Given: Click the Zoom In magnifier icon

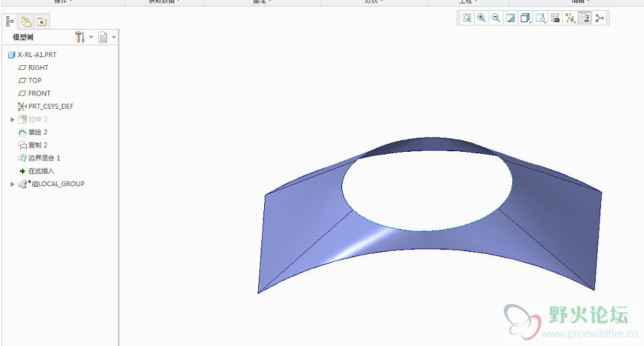Looking at the screenshot, I should (x=481, y=18).
